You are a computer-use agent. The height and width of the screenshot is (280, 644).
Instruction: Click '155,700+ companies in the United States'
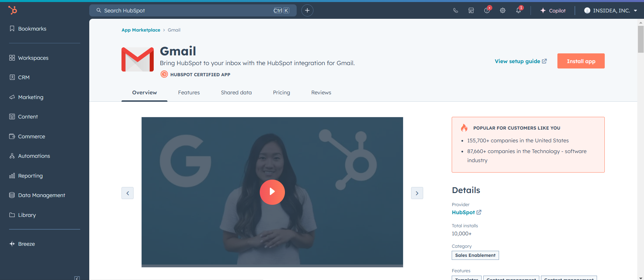pyautogui.click(x=518, y=141)
